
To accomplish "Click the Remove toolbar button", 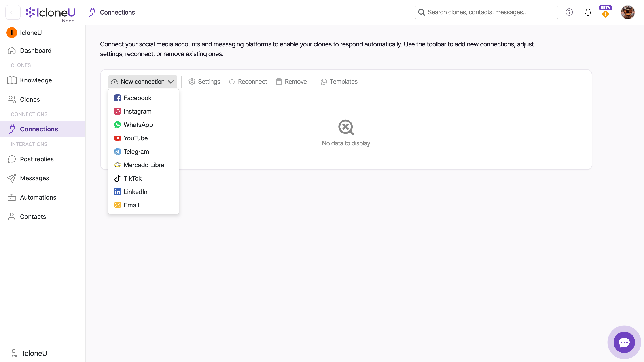I will pos(291,82).
